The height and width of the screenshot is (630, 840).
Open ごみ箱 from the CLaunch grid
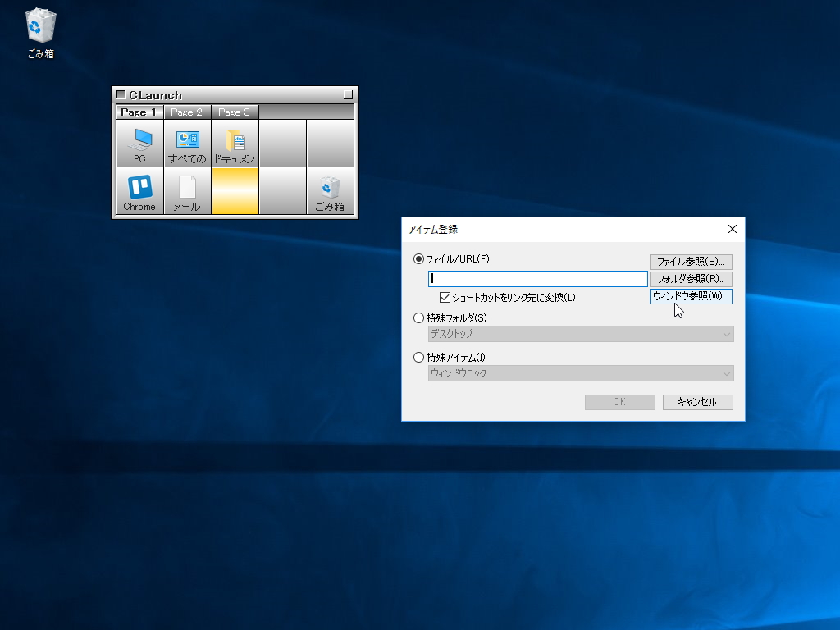[330, 190]
